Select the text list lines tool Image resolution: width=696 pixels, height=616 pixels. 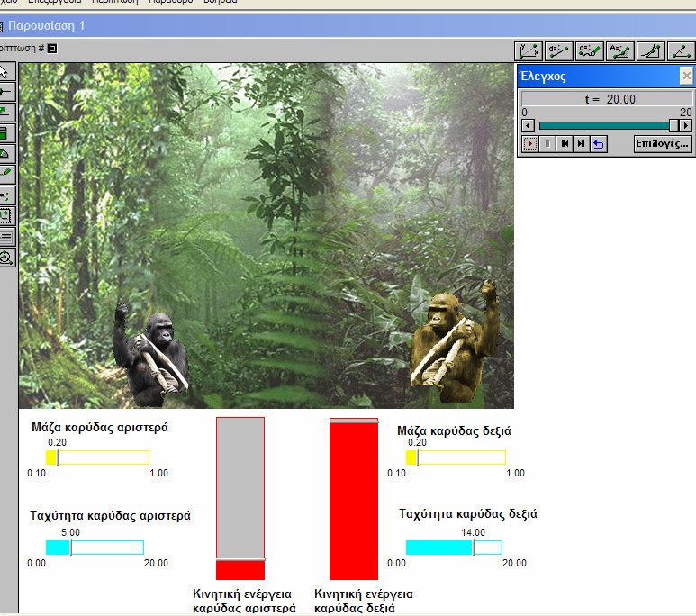(6, 237)
